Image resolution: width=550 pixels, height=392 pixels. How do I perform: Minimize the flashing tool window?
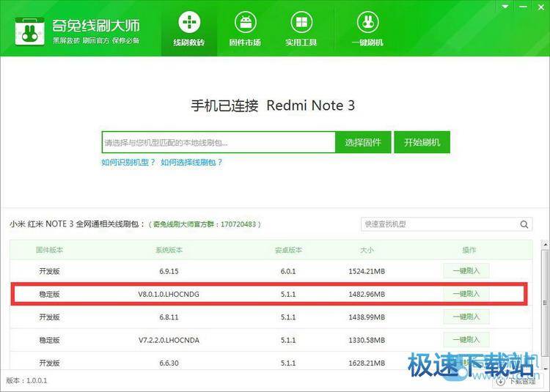tap(523, 6)
